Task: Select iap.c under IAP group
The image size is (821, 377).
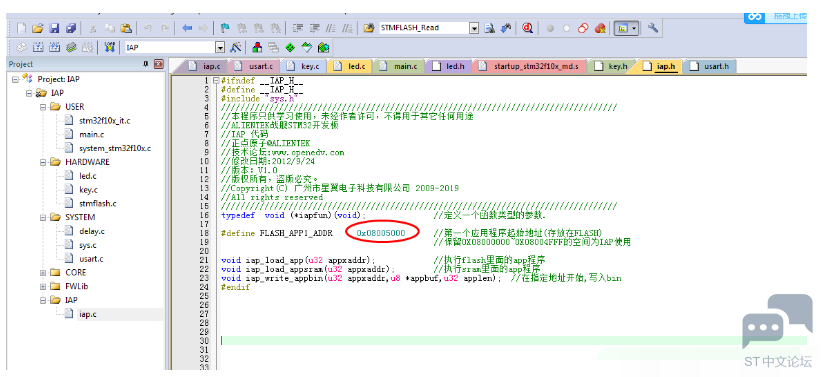Action: click(x=87, y=314)
